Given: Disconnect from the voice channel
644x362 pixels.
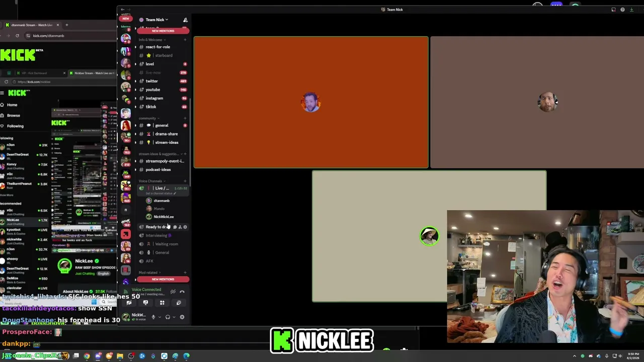Looking at the screenshot, I should tap(182, 292).
